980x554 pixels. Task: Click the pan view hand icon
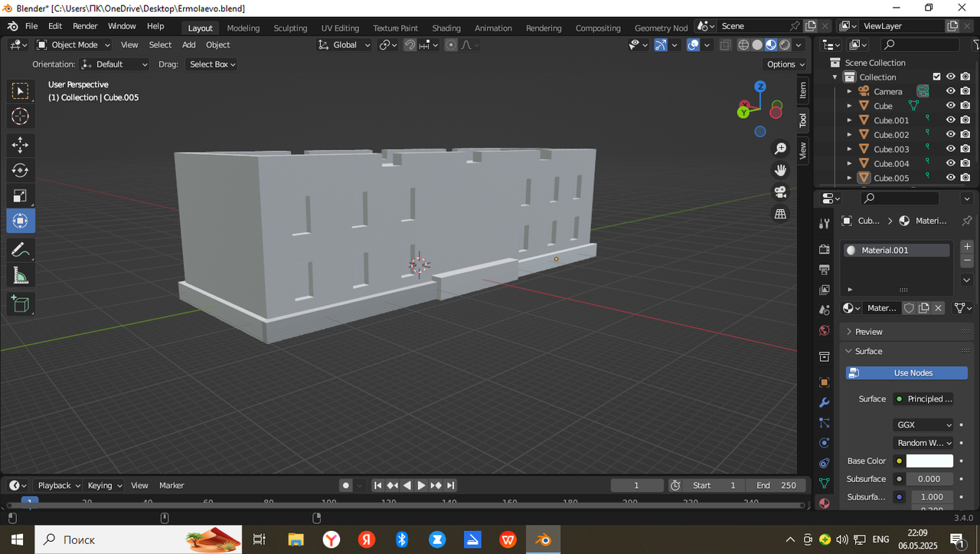pyautogui.click(x=780, y=170)
